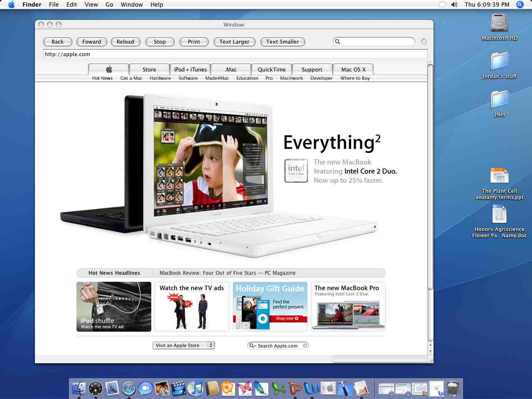Launch PowerPoint orange P icon in Dock
The image size is (532, 399).
click(295, 389)
